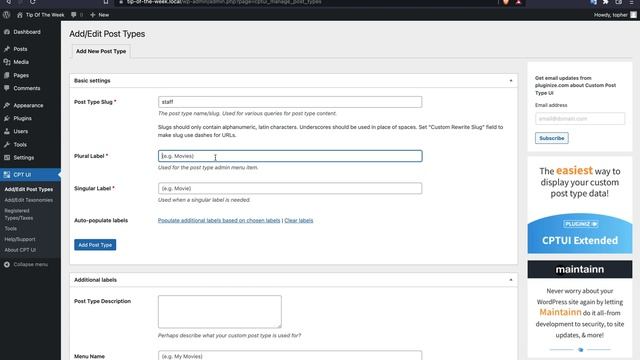
Task: Open the comments bubble in admin bar
Action: [73, 15]
